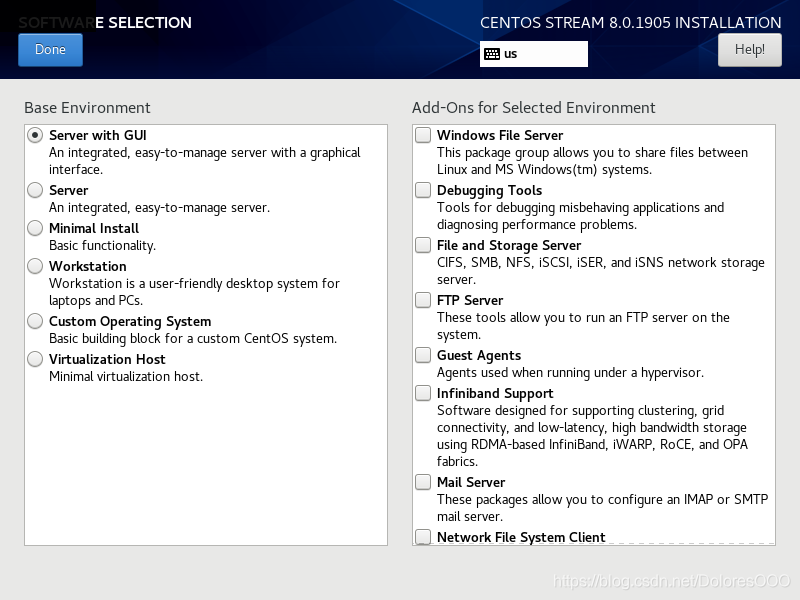Screen dimensions: 800x600
Task: Choose the Server base environment radio
Action: click(35, 190)
